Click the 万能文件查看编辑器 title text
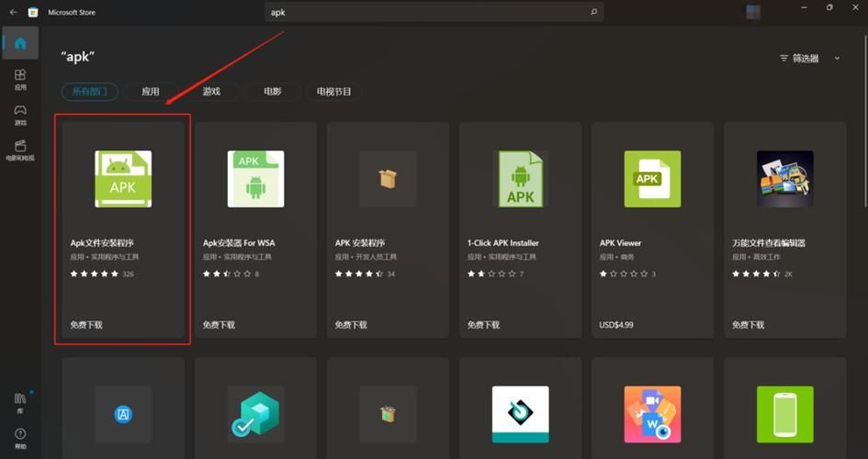 click(769, 242)
